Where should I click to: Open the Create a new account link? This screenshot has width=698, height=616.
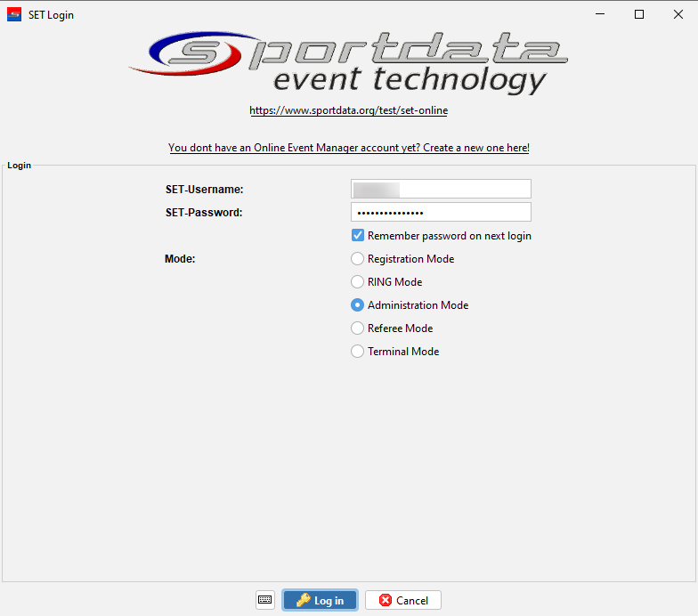click(349, 148)
